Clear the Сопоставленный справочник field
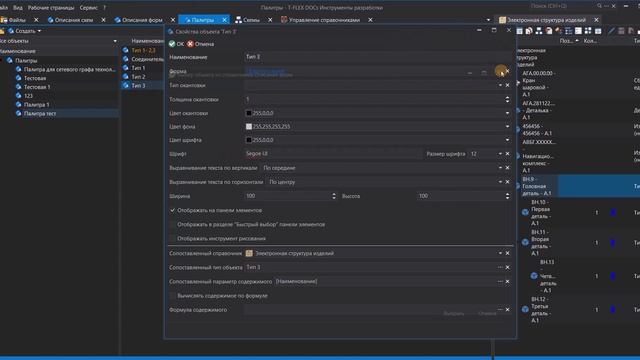This screenshot has width=640, height=360. 507,253
